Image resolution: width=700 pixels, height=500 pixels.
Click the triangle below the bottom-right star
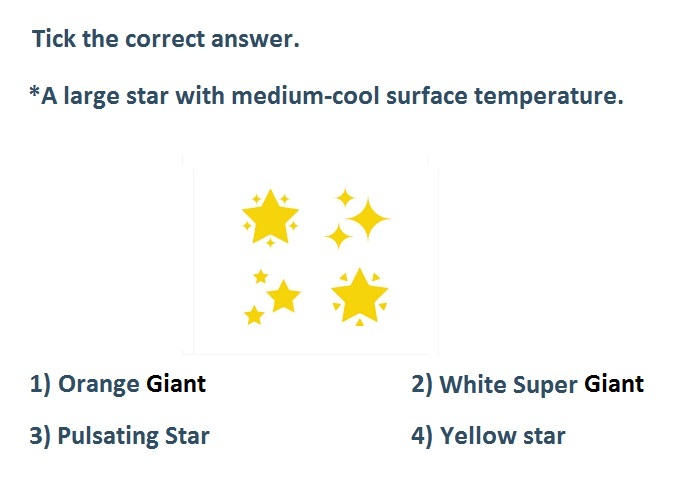[x=359, y=323]
